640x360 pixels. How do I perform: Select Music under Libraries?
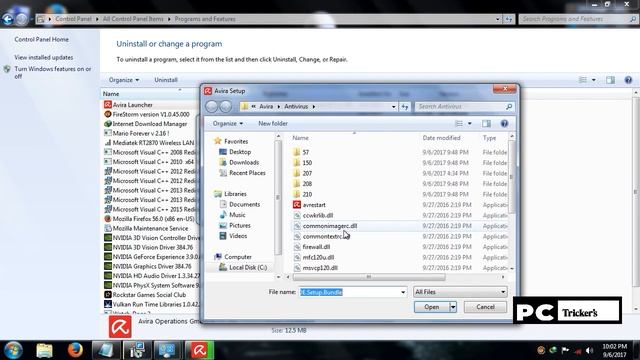(x=237, y=215)
